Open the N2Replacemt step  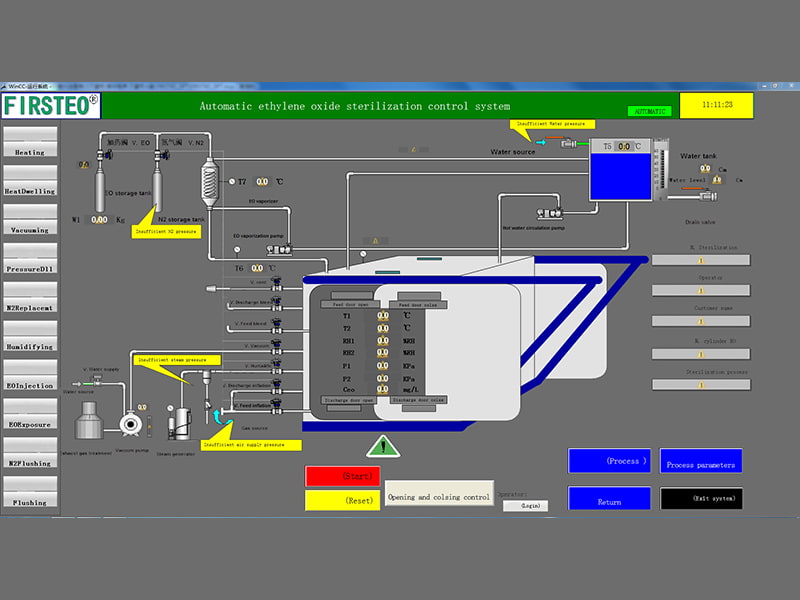[30, 296]
